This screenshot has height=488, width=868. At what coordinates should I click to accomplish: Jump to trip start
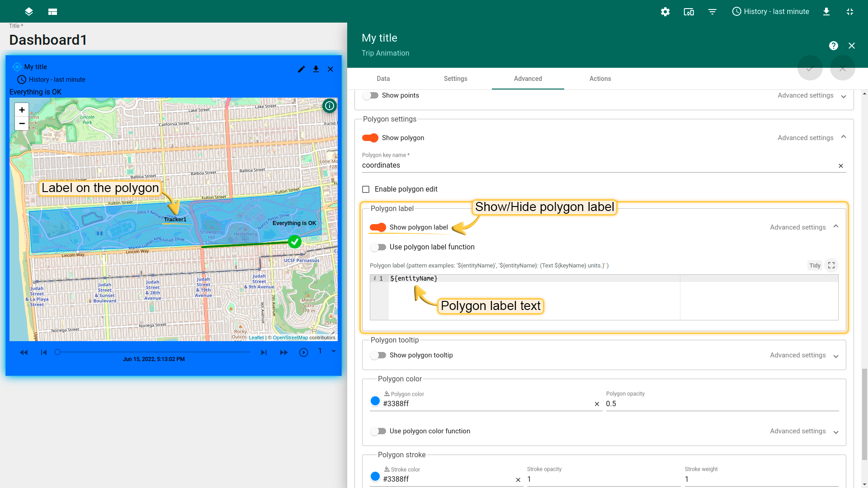point(44,352)
